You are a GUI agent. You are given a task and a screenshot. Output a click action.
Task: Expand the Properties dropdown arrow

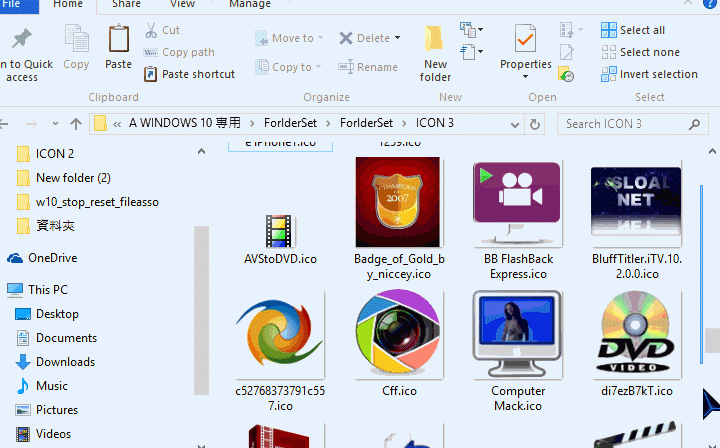point(525,77)
